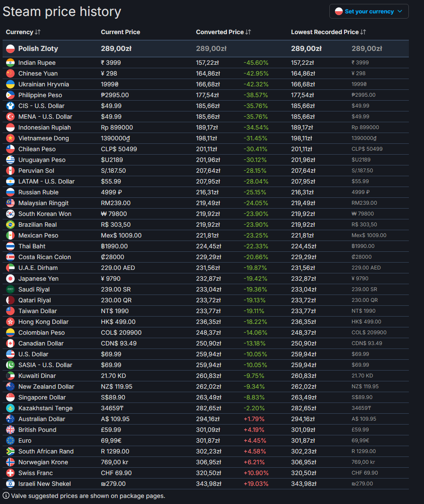This screenshot has width=424, height=504.
Task: Select the SASIA - U.S. Dollar row name
Action: click(x=45, y=365)
